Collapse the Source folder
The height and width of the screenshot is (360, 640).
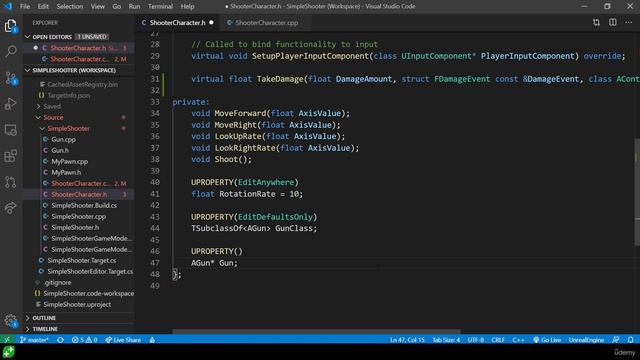53,117
